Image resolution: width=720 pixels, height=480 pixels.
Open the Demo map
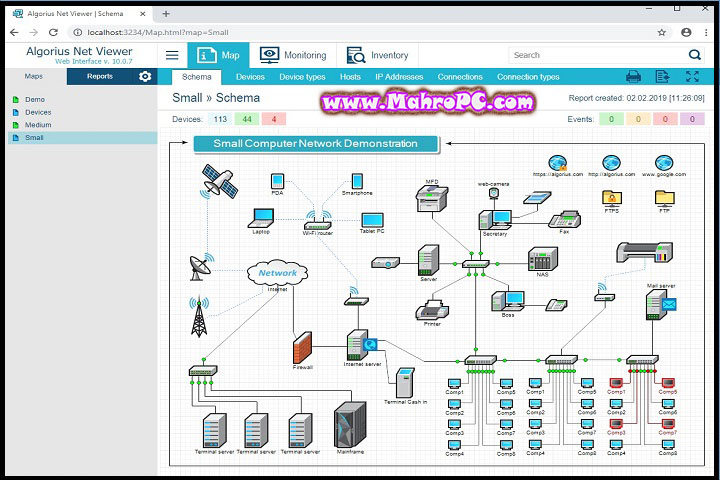[35, 99]
